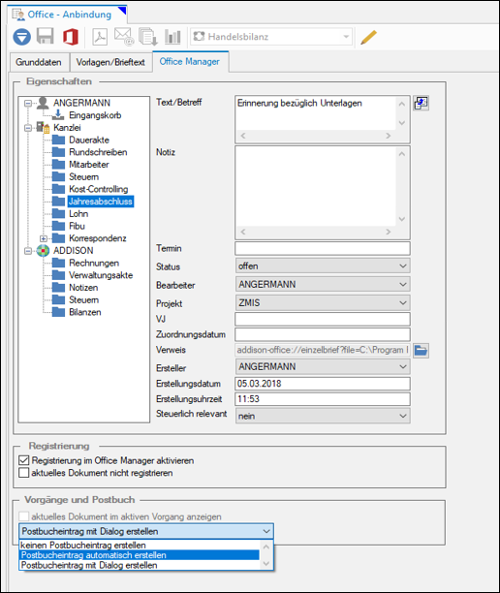The width and height of the screenshot is (500, 593).
Task: Select the Lohn folder
Action: (x=78, y=214)
